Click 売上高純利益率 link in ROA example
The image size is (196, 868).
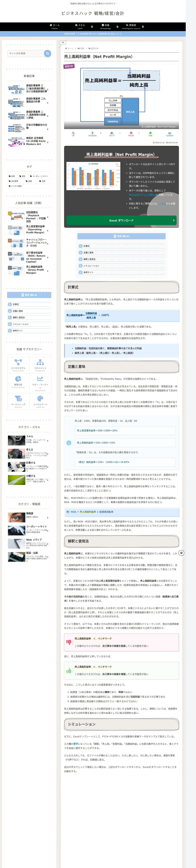88,512
